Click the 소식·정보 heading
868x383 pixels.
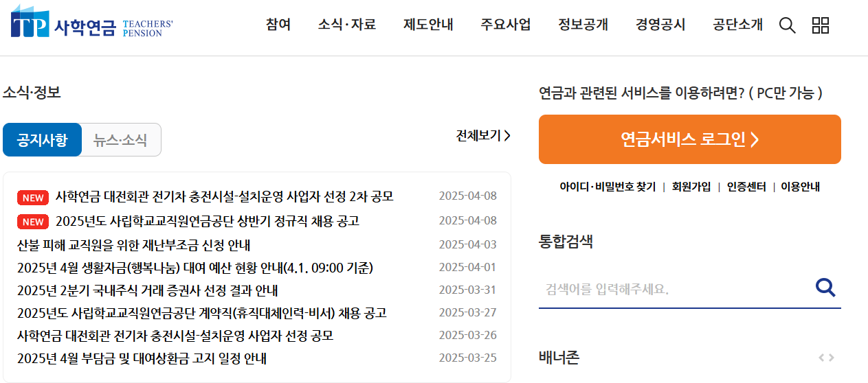pyautogui.click(x=32, y=92)
